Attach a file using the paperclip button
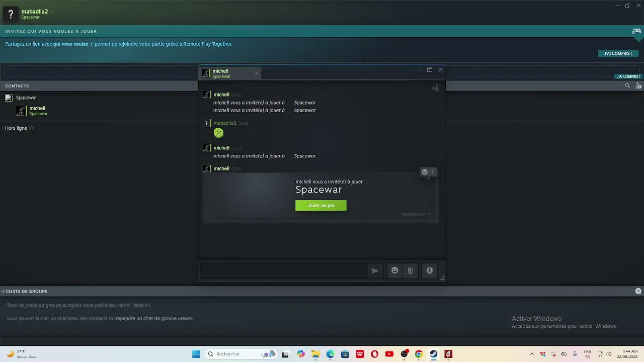 click(x=410, y=270)
